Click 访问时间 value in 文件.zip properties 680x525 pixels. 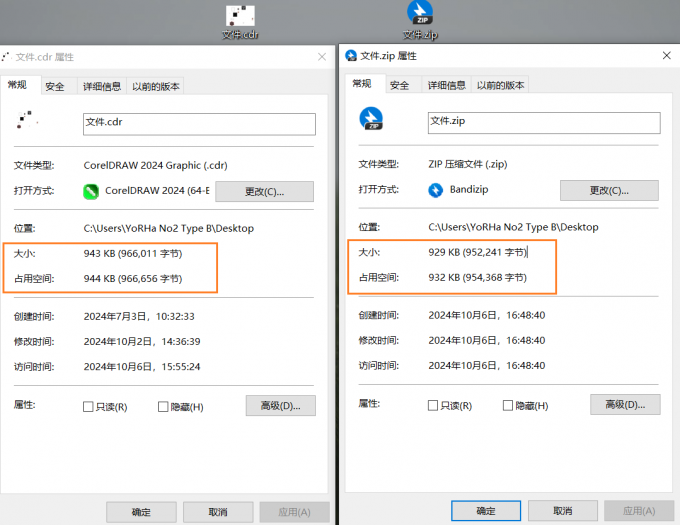[487, 365]
